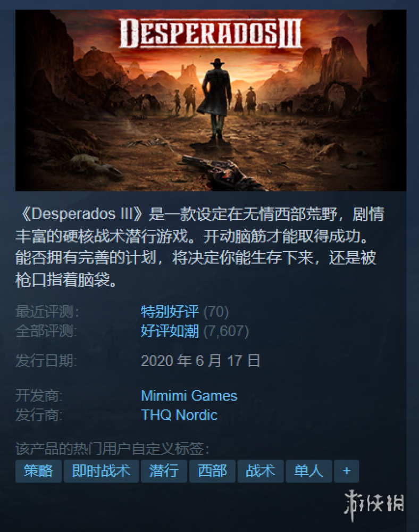419x532 pixels.
Task: Select the 单人 tag
Action: [x=308, y=471]
